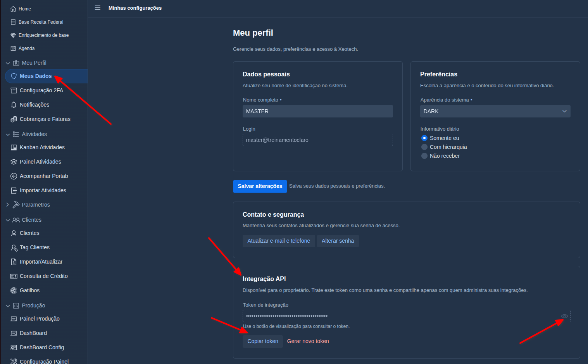
Task: Click the Acompanhar Portab arrow icon
Action: 14,176
